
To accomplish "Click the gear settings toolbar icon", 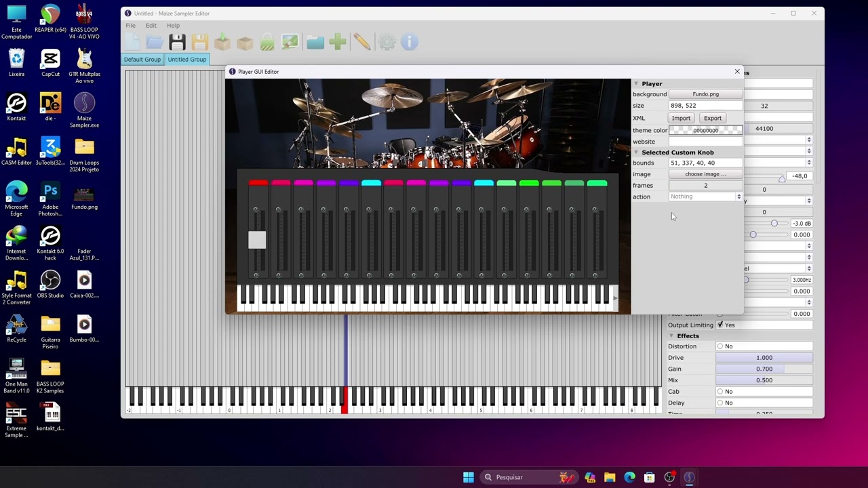I will pyautogui.click(x=387, y=42).
